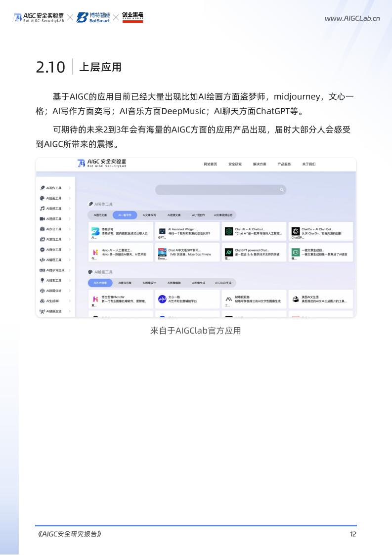This screenshot has height=555, width=392.
Task: Click the AI视频工具 camera icon
Action: (x=43, y=219)
